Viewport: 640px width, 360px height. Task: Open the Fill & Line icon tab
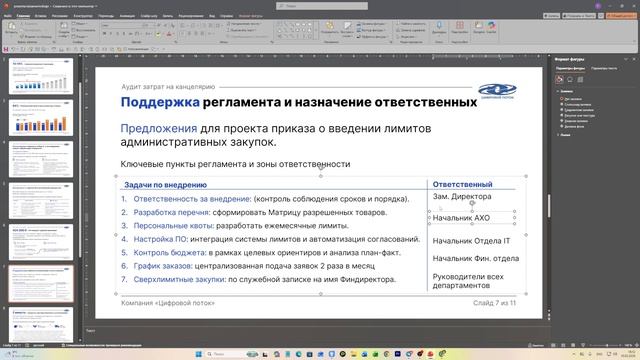click(x=560, y=80)
